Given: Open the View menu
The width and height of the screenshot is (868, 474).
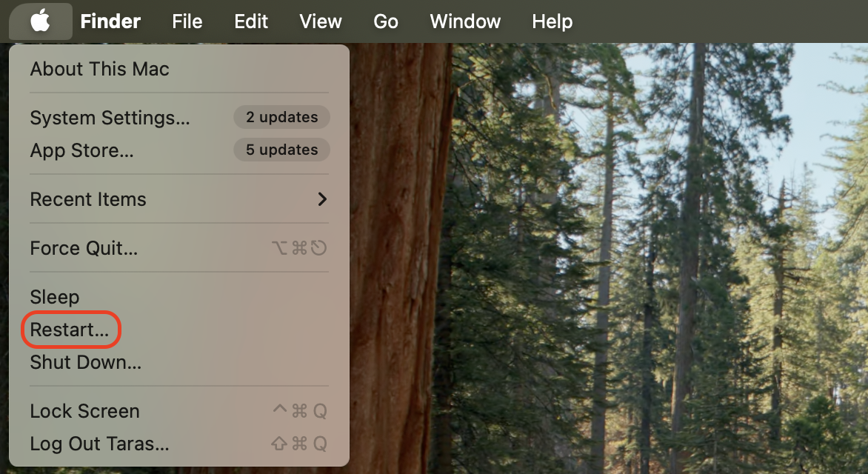Looking at the screenshot, I should coord(321,21).
